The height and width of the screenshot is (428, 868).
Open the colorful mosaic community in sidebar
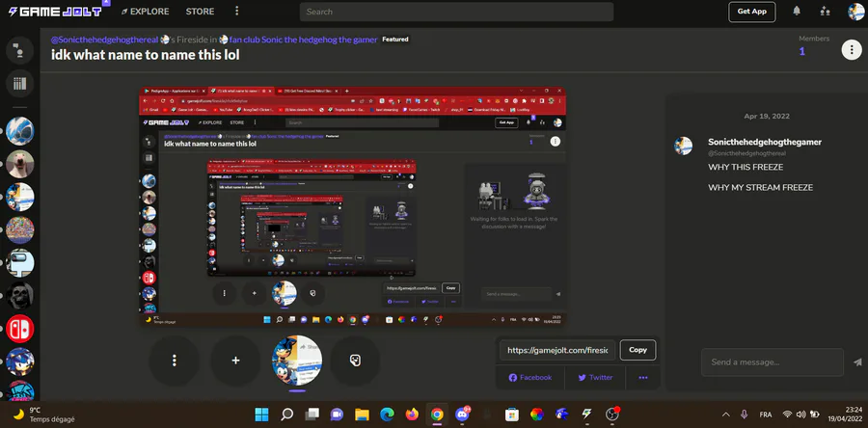[20, 229]
